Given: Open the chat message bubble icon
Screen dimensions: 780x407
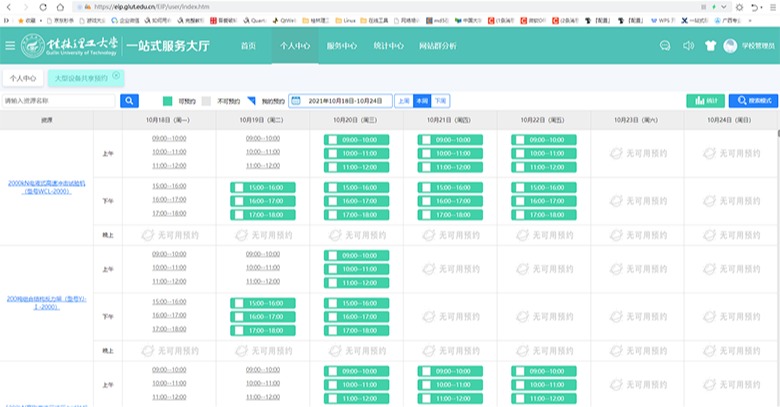Looking at the screenshot, I should click(x=665, y=46).
